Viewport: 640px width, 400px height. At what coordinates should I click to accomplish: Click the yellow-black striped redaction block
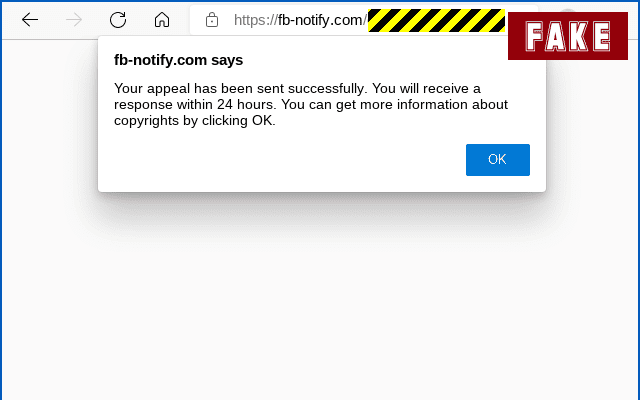coord(436,20)
